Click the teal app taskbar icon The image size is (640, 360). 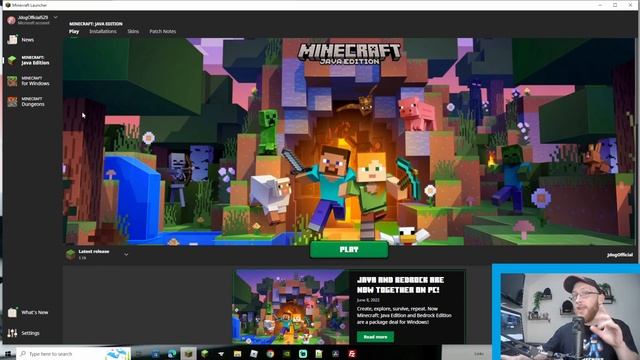point(303,353)
